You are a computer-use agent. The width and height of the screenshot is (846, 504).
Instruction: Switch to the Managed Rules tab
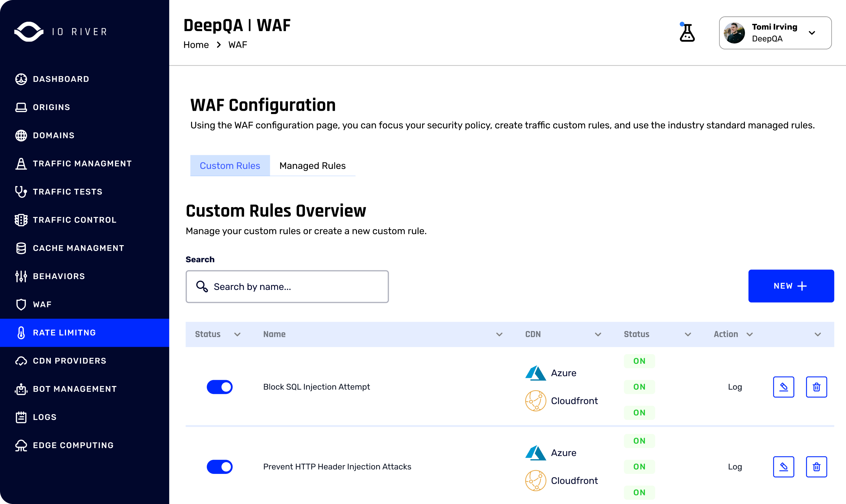click(x=312, y=166)
